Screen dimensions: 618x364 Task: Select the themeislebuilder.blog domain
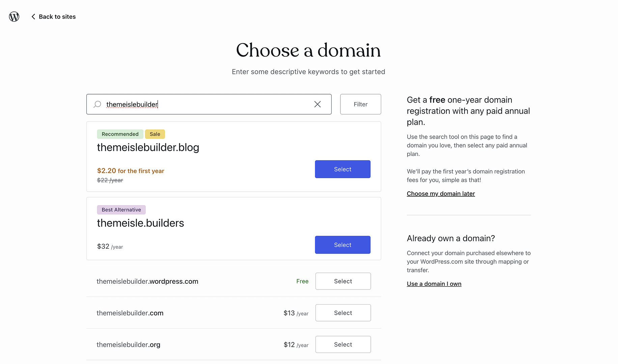pyautogui.click(x=342, y=169)
